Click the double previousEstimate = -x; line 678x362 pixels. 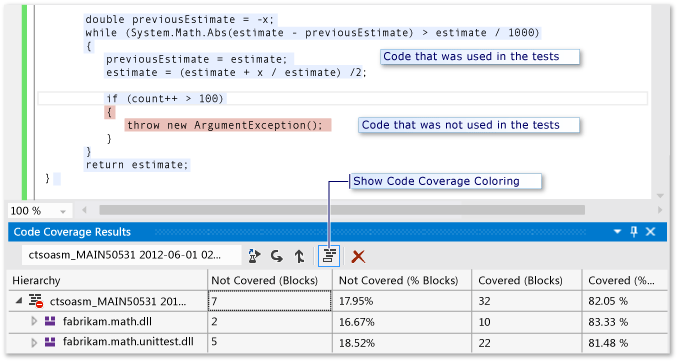coord(180,19)
